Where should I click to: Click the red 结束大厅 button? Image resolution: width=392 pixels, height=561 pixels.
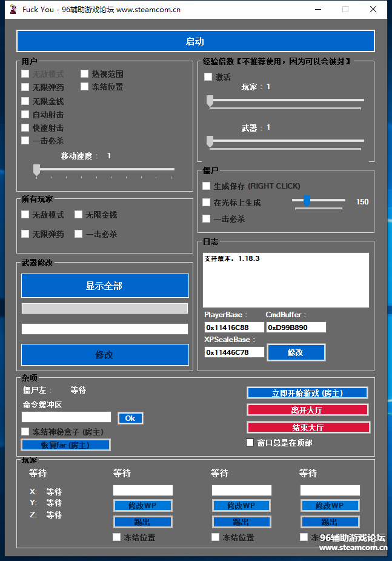point(307,427)
